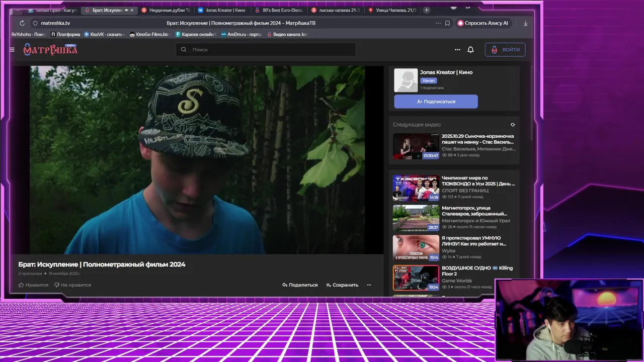Open browser three-dots menu in address bar
The height and width of the screenshot is (362, 644).
pyautogui.click(x=438, y=23)
